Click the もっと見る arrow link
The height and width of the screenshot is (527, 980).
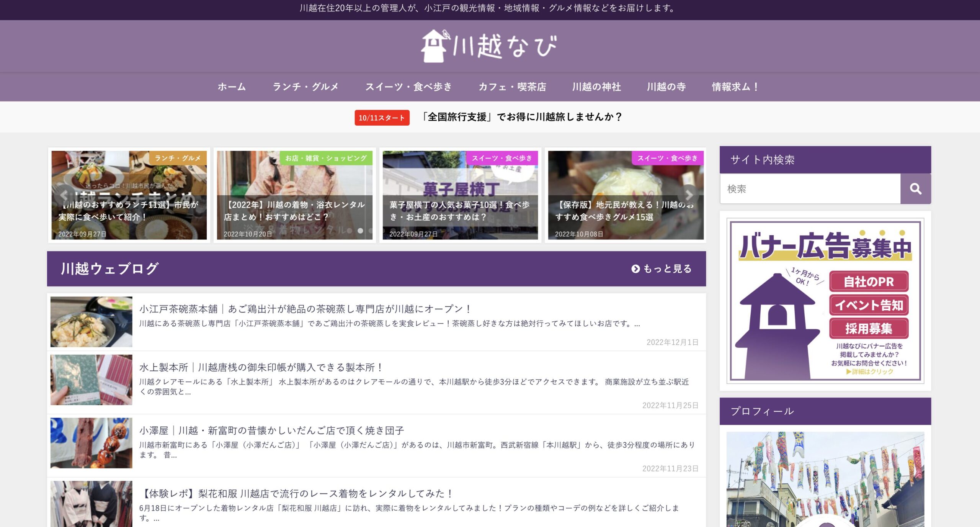(661, 269)
